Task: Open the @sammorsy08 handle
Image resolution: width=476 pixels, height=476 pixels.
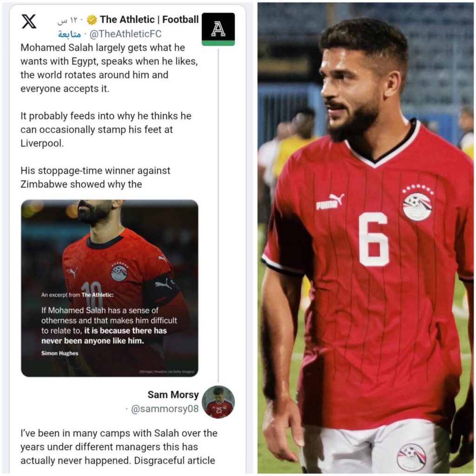Action: coord(165,409)
